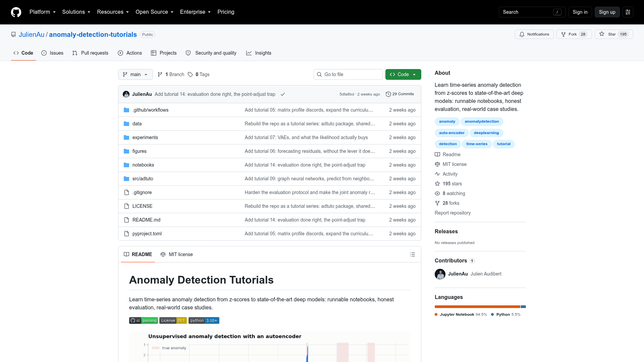This screenshot has height=362, width=644.
Task: Open the Pricing link
Action: 226,12
